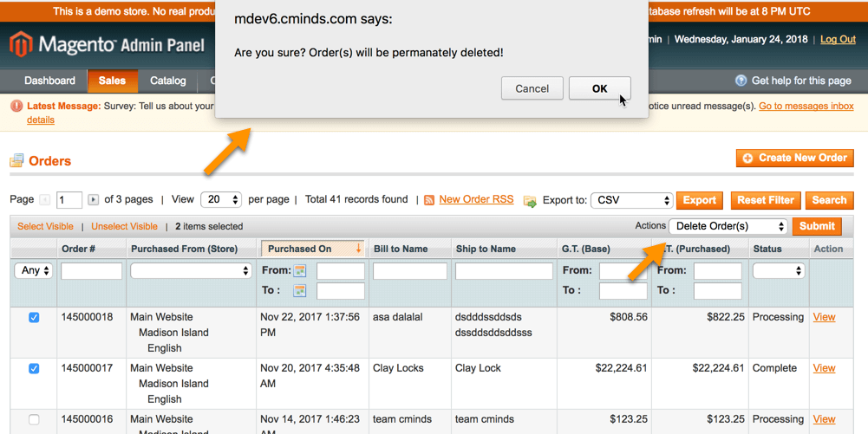This screenshot has height=434, width=868.
Task: Click the export file icon beside Export to
Action: tap(530, 201)
